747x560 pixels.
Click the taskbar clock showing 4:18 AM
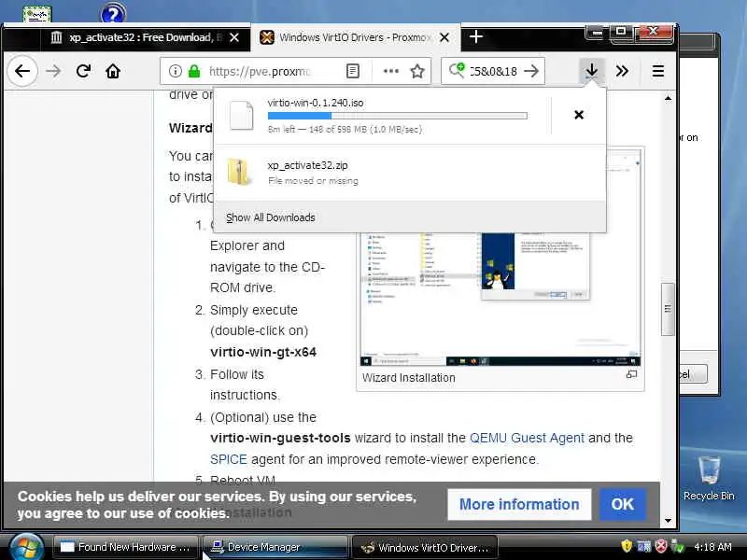point(712,547)
